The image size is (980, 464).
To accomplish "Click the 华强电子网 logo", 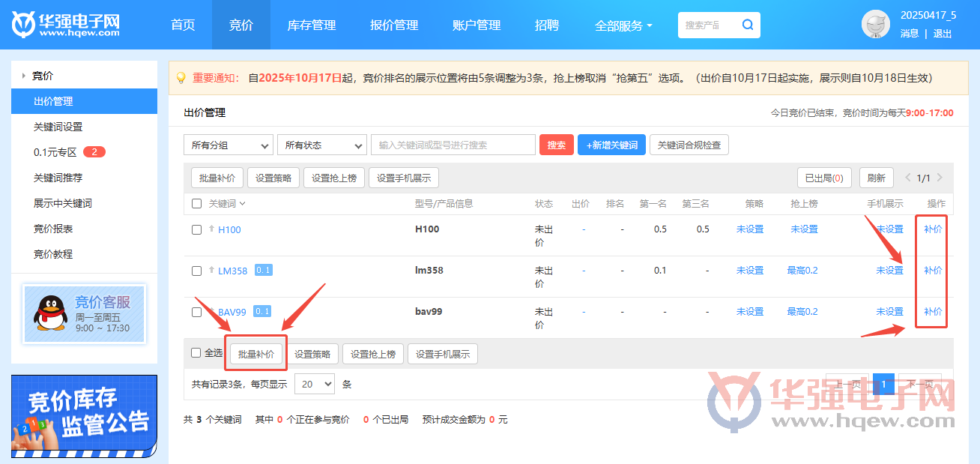I will coord(66,25).
